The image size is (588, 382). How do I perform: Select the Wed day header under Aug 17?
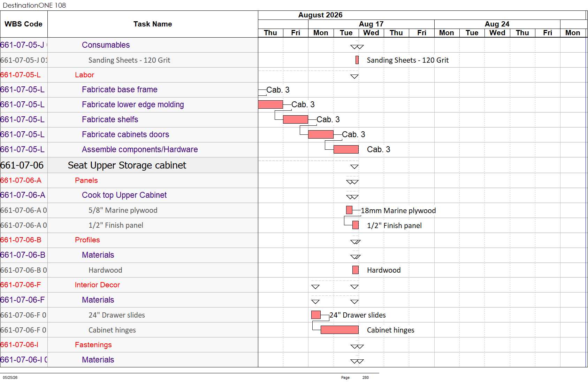371,33
